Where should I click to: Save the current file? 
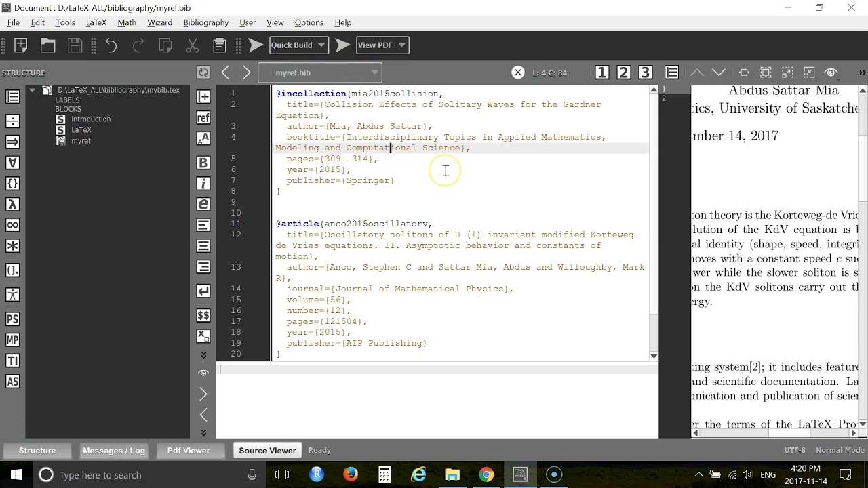pos(75,45)
